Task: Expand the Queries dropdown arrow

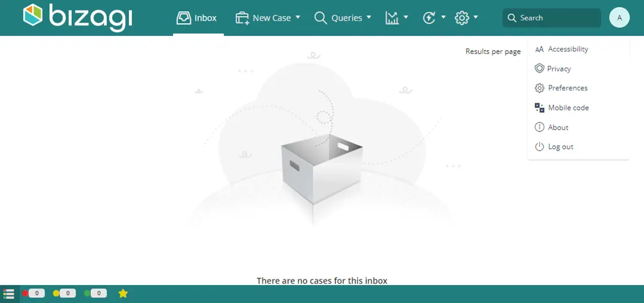Action: click(368, 17)
